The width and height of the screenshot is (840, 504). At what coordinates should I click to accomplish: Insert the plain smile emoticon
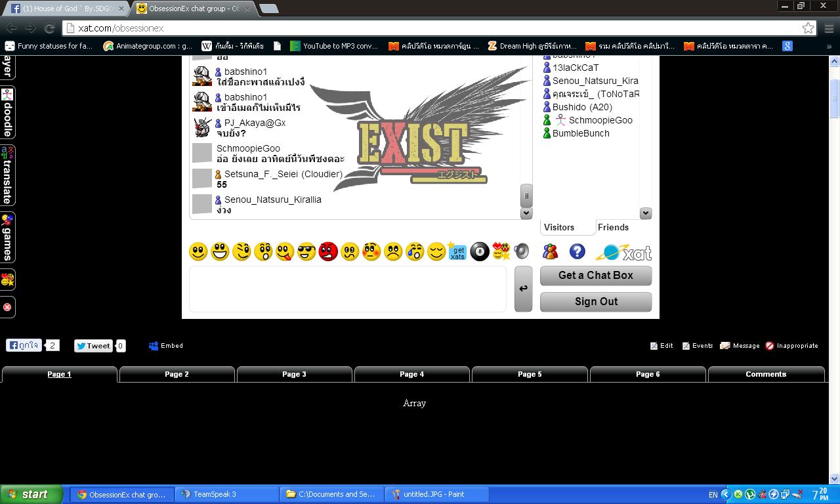point(198,251)
